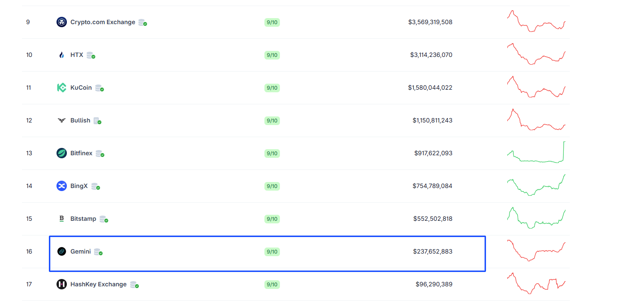Click the 9/10 trust score for Bullish
The width and height of the screenshot is (644, 301).
click(272, 120)
